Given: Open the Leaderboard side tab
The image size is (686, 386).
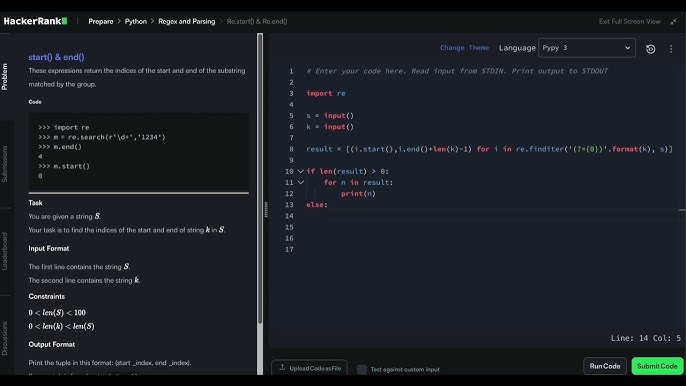Looking at the screenshot, I should (5, 251).
